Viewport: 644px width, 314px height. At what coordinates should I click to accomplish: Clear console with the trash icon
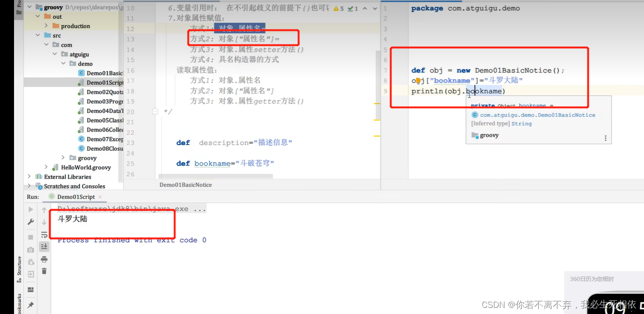point(44,271)
